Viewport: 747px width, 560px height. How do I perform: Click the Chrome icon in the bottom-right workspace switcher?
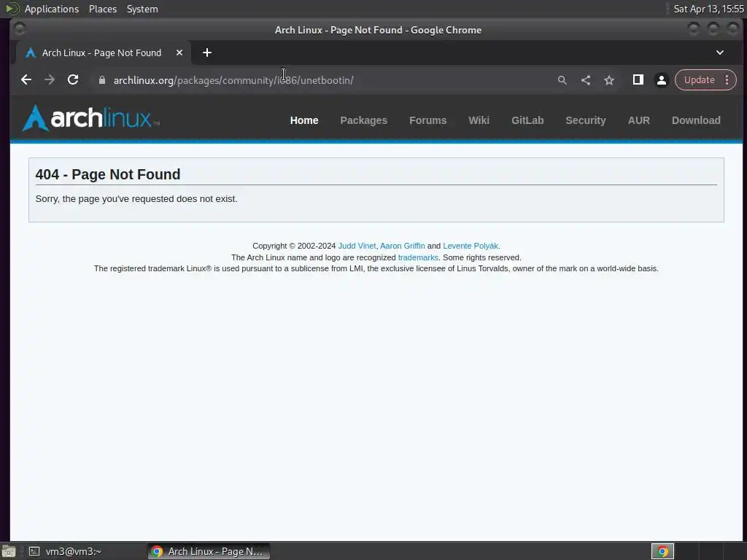(662, 551)
